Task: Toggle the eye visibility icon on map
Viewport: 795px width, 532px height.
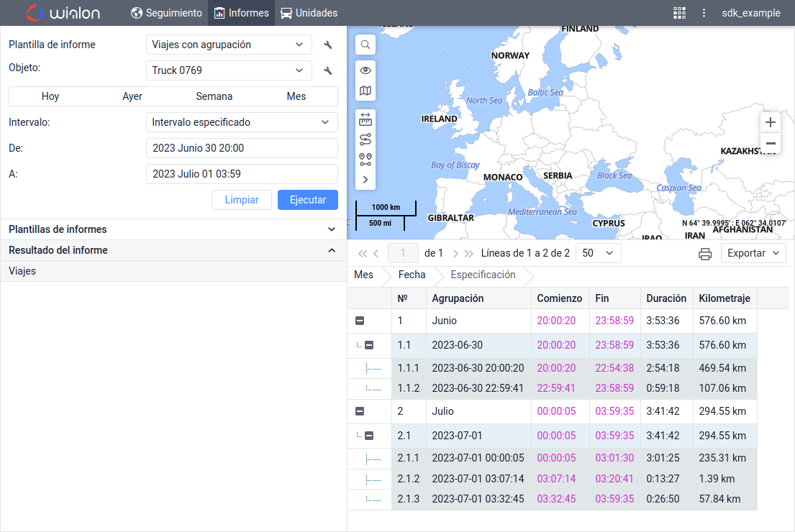Action: (x=365, y=70)
